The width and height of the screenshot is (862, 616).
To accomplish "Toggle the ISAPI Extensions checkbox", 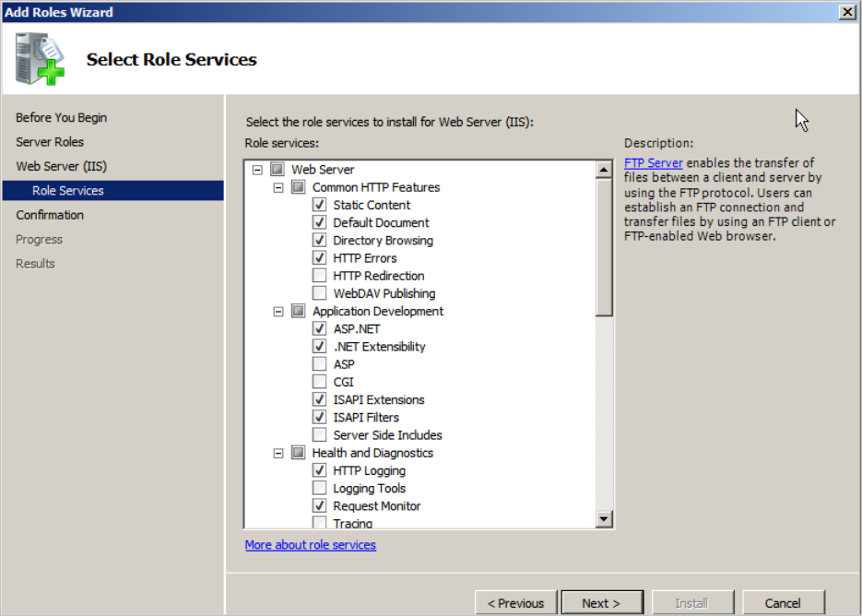I will pyautogui.click(x=319, y=399).
